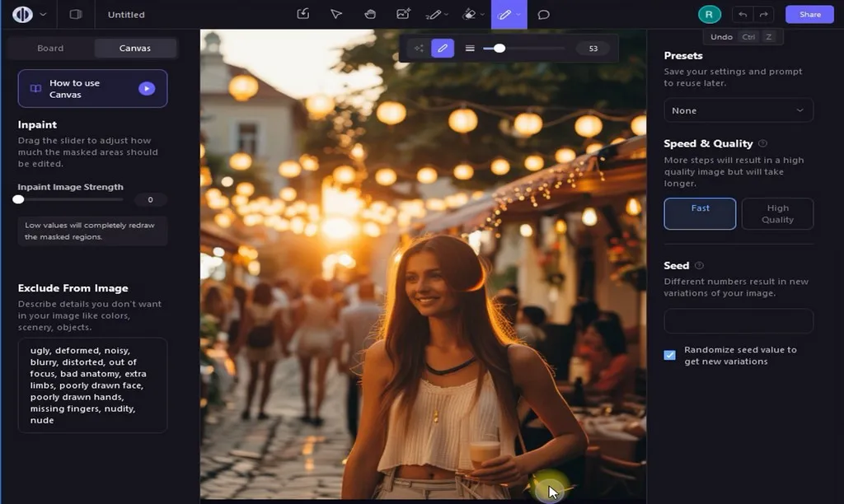This screenshot has height=504, width=844.
Task: Uncheck Randomize seed value option
Action: (670, 355)
